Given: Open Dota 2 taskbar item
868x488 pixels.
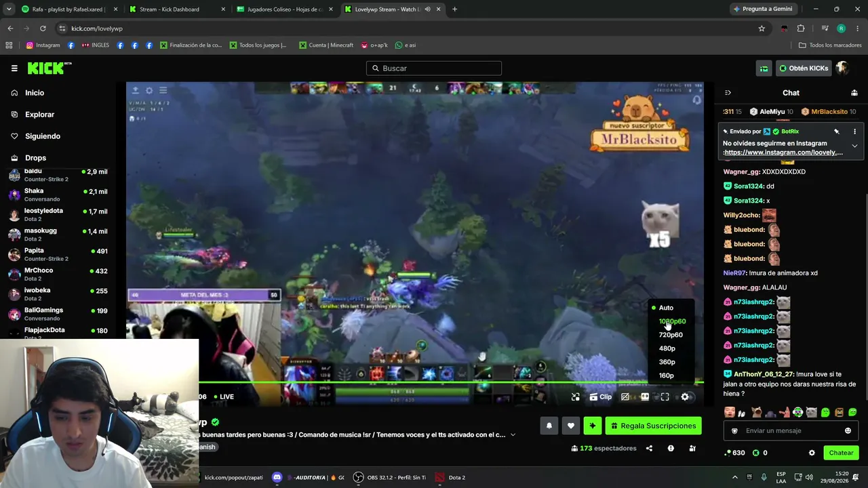Looking at the screenshot, I should 450,477.
